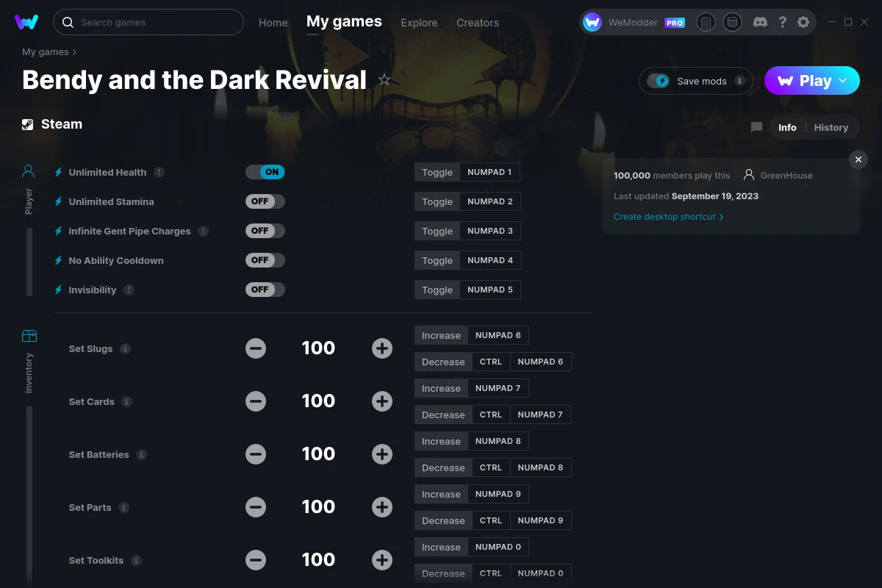882x588 pixels.
Task: Go to the Creators page
Action: [477, 23]
